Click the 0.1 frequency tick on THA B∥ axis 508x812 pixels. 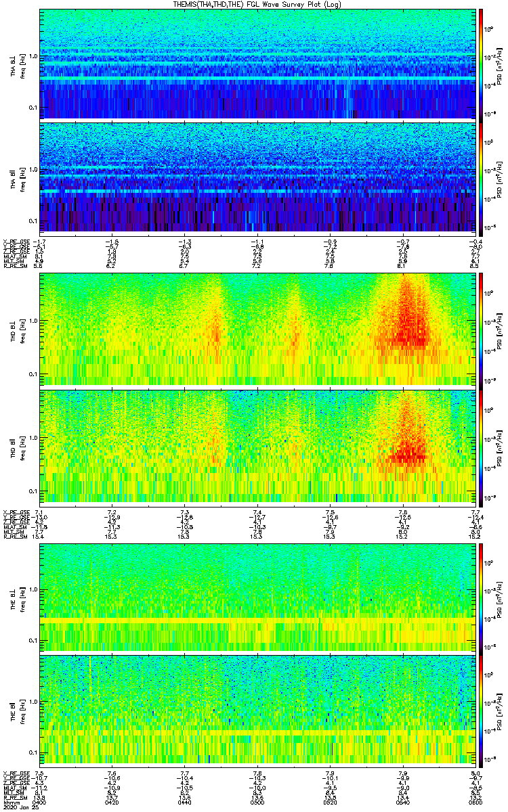(x=33, y=221)
